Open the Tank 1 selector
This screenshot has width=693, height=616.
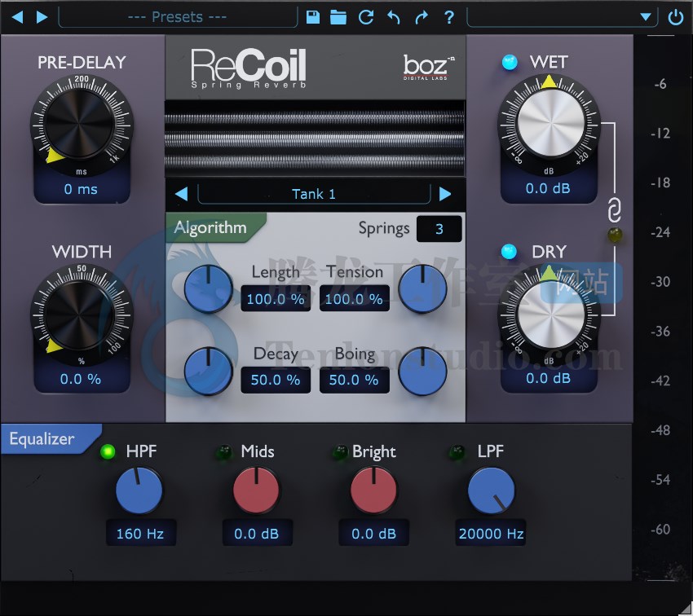tap(314, 194)
